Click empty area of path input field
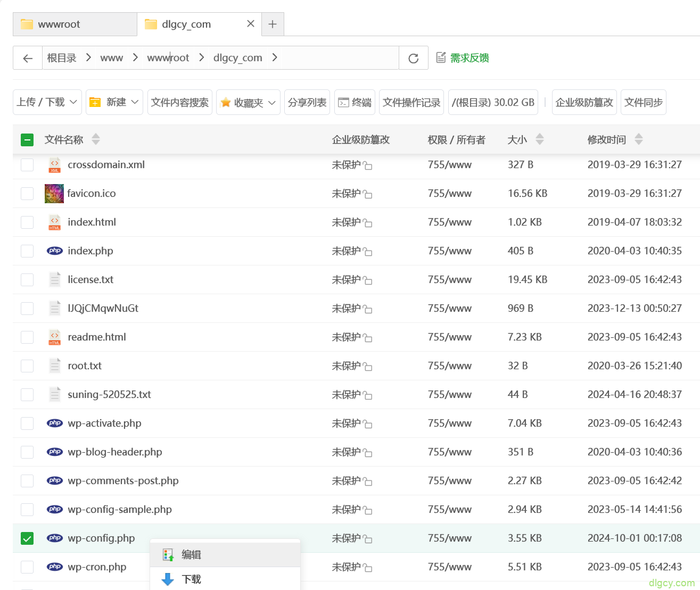Screen dimensions: 700x590 tap(341, 58)
